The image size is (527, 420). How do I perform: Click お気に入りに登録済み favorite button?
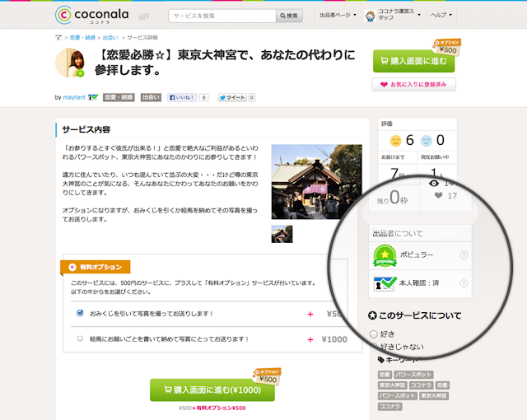point(413,84)
